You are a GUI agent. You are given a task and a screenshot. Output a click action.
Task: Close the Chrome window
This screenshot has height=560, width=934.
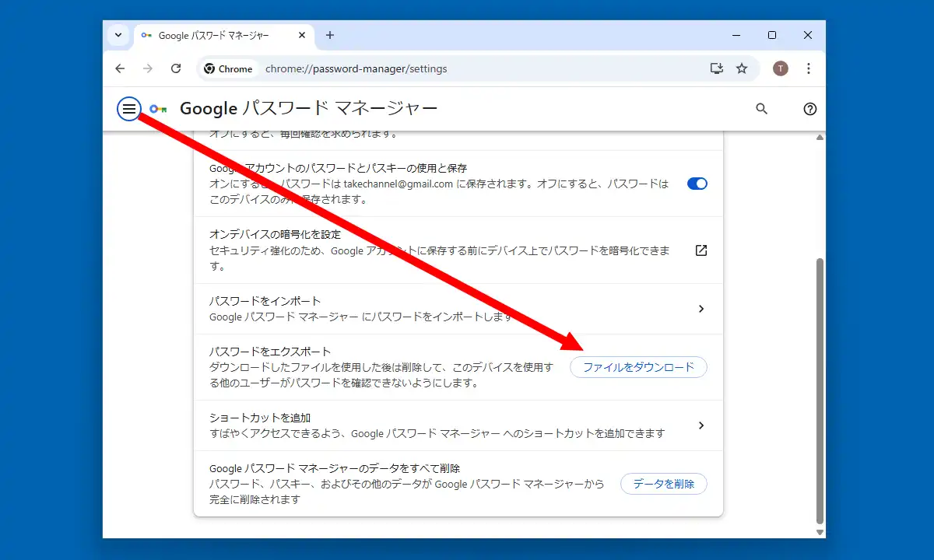[x=808, y=35]
